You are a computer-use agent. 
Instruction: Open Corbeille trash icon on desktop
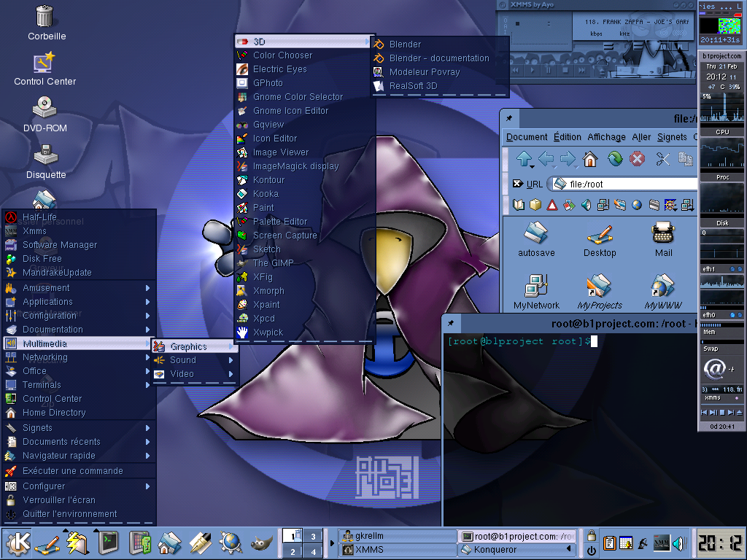(x=44, y=17)
